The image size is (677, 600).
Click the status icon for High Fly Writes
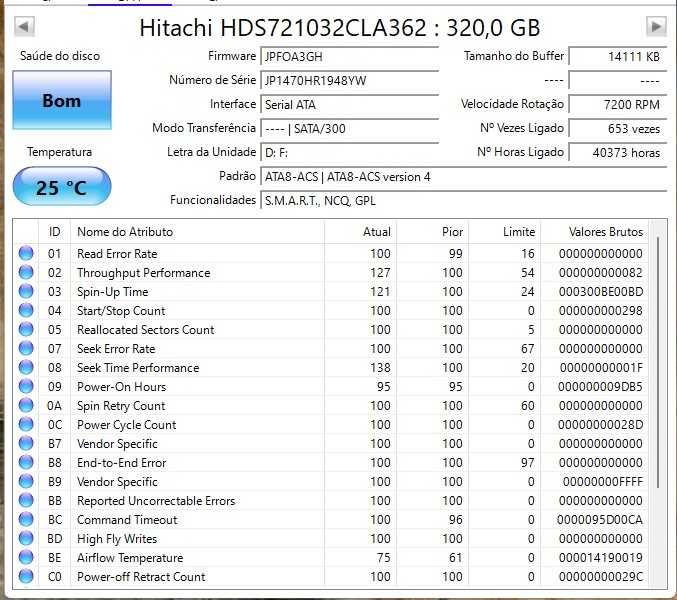tap(26, 538)
